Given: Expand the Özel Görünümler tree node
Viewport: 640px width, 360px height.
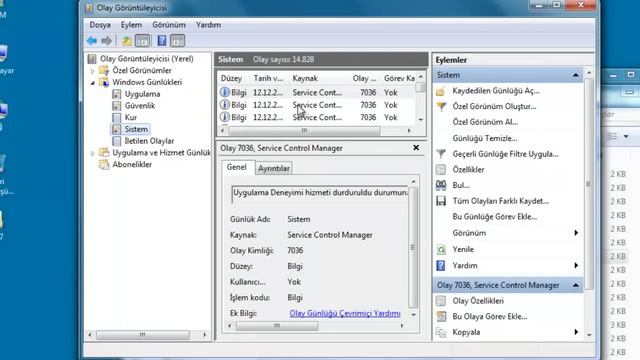Looking at the screenshot, I should pyautogui.click(x=93, y=71).
